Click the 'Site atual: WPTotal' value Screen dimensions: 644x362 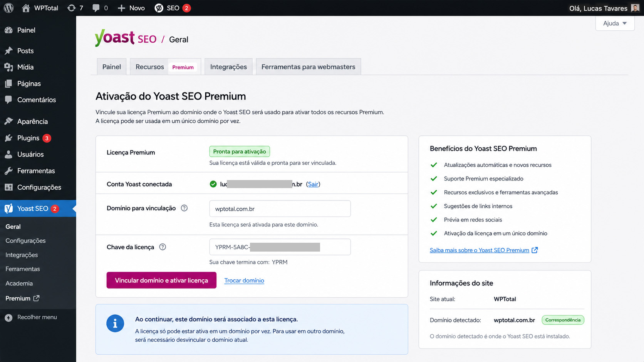(x=505, y=299)
